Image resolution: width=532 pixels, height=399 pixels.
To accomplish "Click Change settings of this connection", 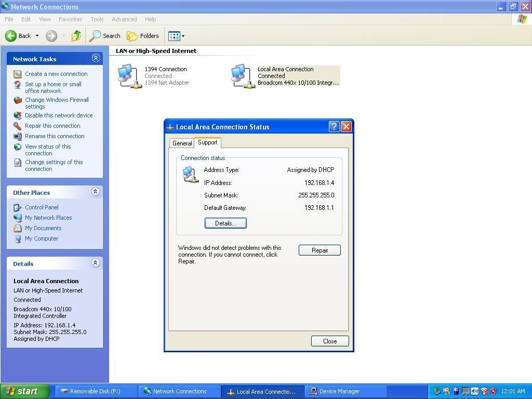I will [54, 166].
